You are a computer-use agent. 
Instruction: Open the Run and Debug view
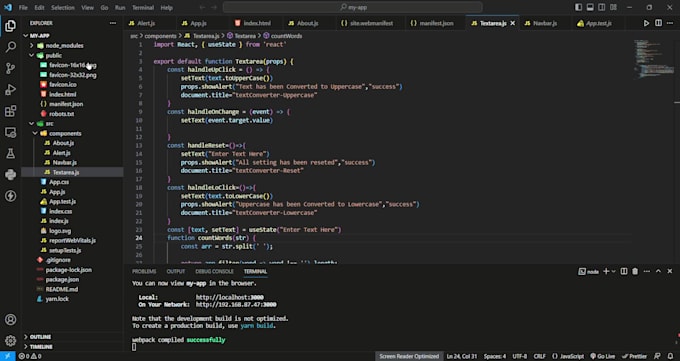[10, 89]
